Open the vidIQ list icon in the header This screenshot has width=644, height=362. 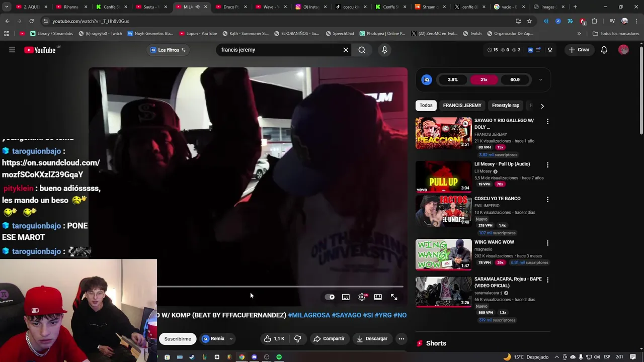pyautogui.click(x=538, y=50)
